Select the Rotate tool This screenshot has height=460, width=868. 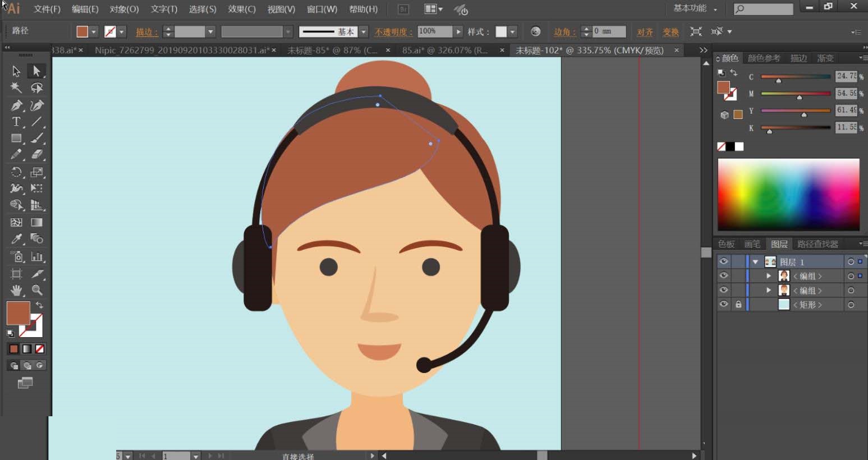[x=16, y=172]
